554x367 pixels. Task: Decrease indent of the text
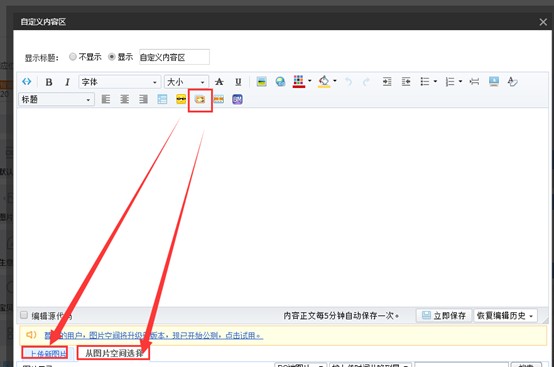(x=406, y=82)
